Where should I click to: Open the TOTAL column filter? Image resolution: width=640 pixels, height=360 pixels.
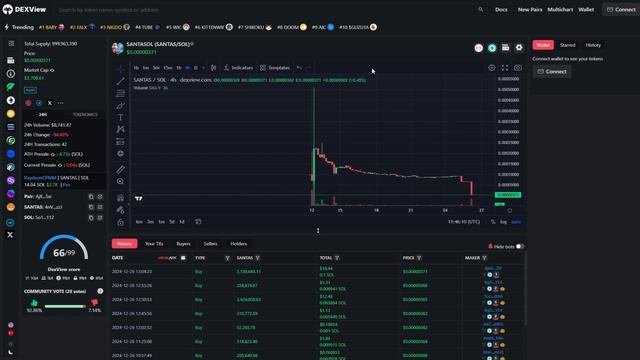click(337, 258)
